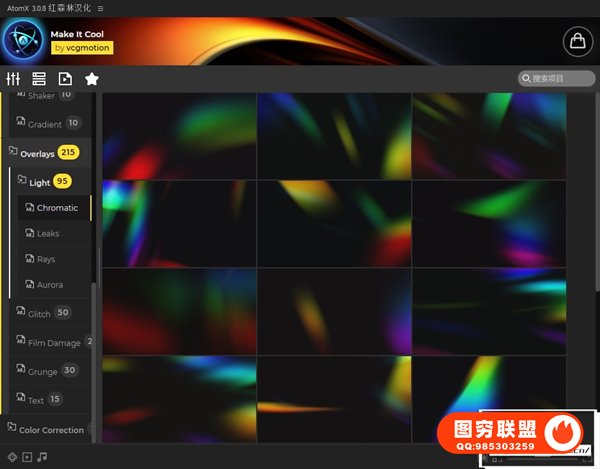Viewport: 600px width, 469px height.
Task: Toggle the video preview play icon
Action: click(x=27, y=457)
